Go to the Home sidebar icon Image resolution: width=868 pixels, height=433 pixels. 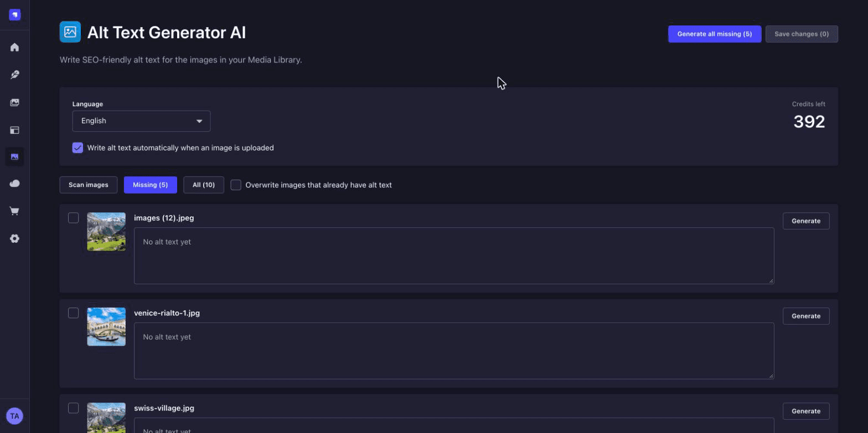14,47
